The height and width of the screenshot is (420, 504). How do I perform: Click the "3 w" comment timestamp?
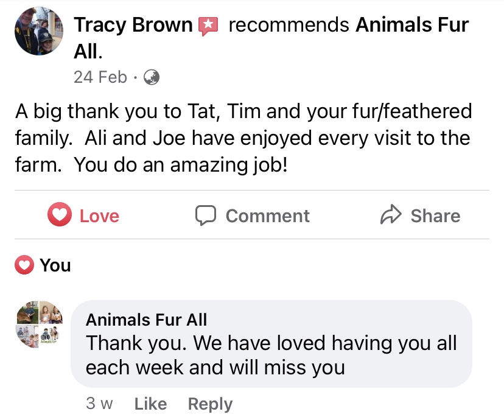[x=99, y=404]
